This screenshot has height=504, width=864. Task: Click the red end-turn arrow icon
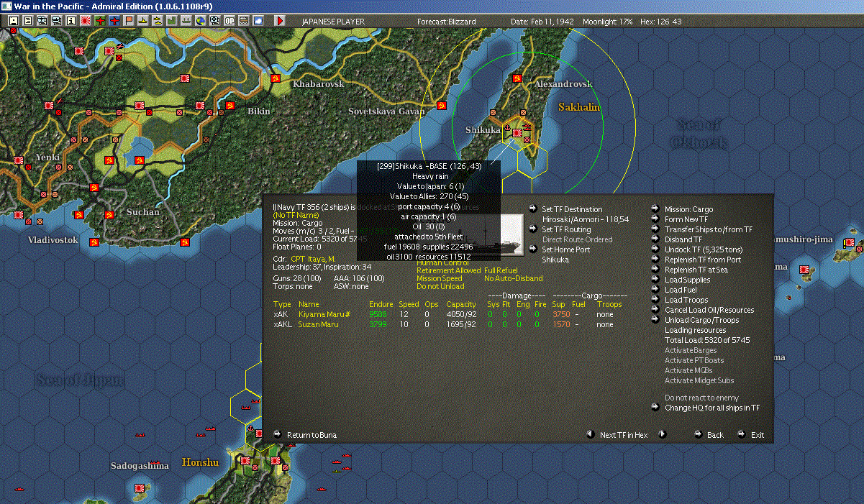[x=280, y=22]
